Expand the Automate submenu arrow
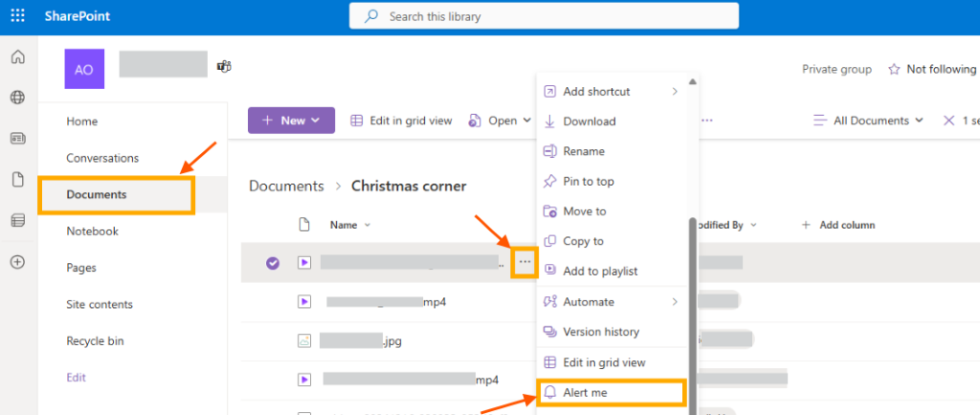Image resolution: width=980 pixels, height=415 pixels. click(675, 301)
